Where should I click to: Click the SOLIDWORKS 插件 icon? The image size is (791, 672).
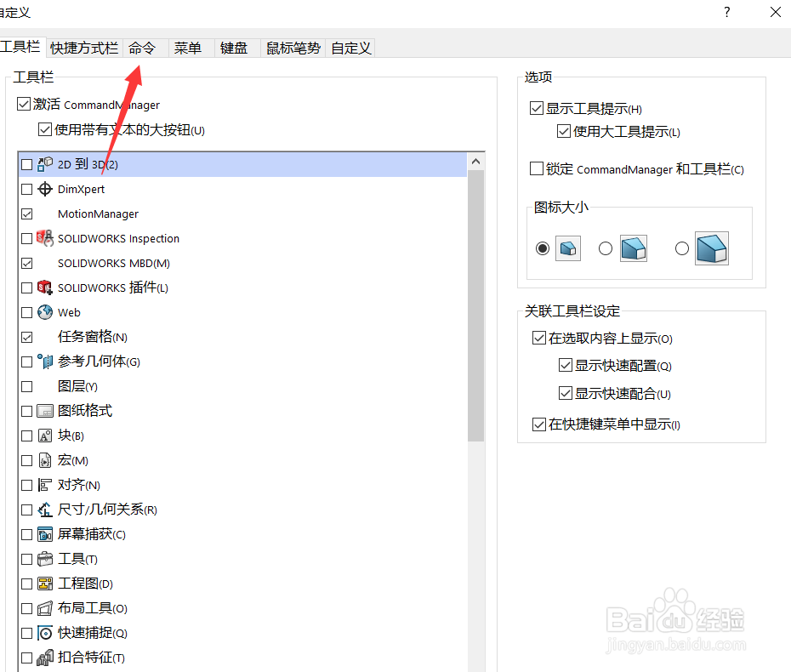click(45, 288)
